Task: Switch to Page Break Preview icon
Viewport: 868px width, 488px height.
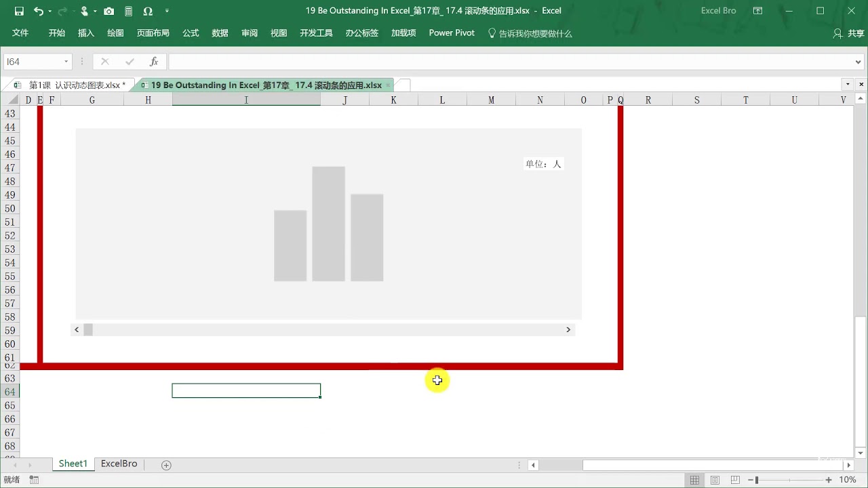Action: (x=735, y=480)
